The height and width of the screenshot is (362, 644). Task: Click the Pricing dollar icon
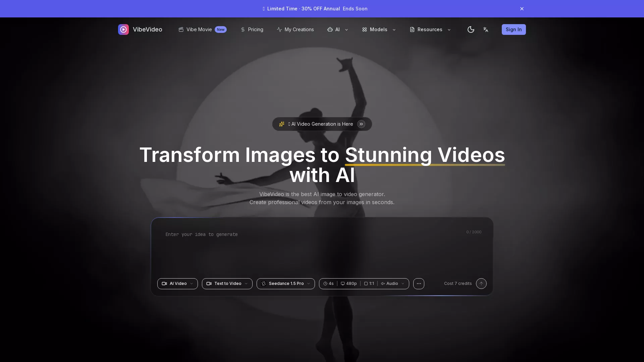click(x=243, y=29)
